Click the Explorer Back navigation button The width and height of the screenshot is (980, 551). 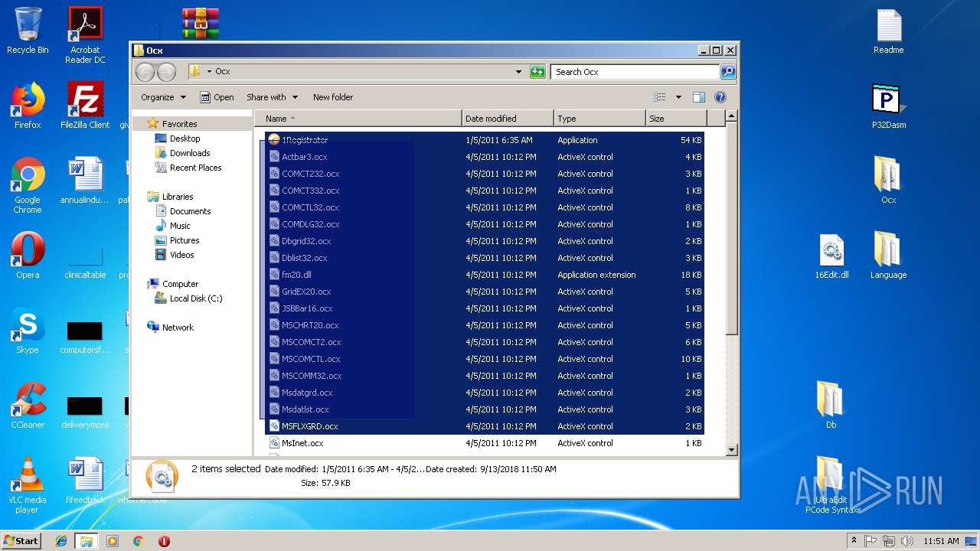click(145, 72)
